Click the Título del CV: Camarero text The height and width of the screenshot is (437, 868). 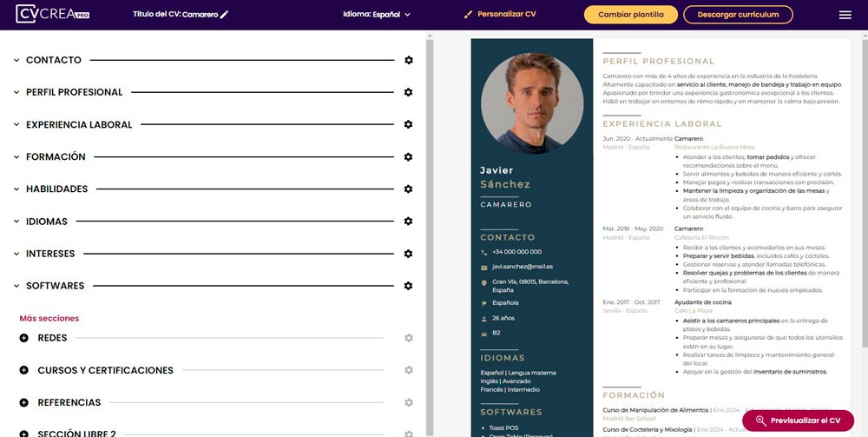point(175,15)
